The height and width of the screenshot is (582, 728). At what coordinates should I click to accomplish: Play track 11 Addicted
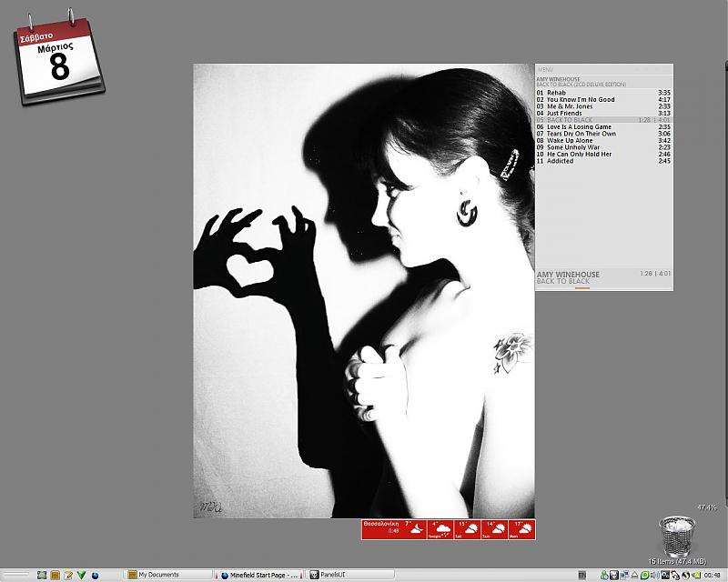[x=603, y=161]
